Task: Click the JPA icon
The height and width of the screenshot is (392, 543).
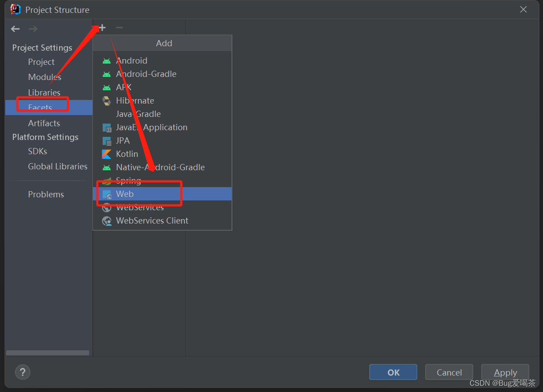Action: pos(107,141)
